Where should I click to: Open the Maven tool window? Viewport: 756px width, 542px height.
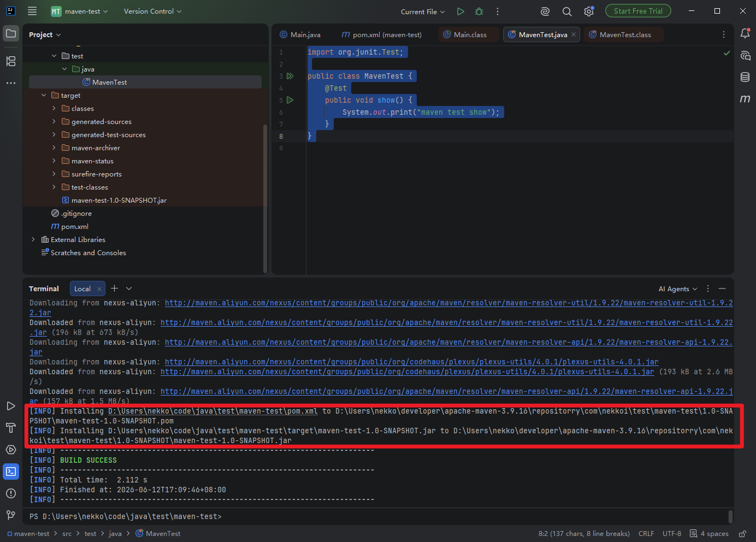pyautogui.click(x=745, y=99)
